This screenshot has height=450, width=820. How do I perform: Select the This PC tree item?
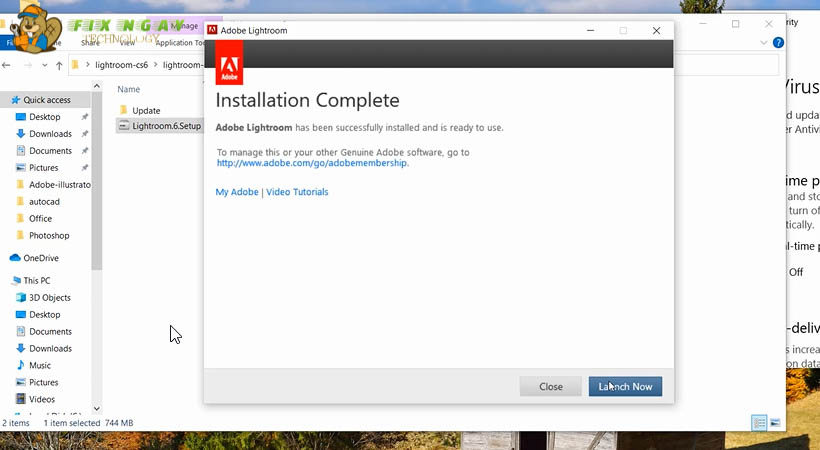click(38, 281)
